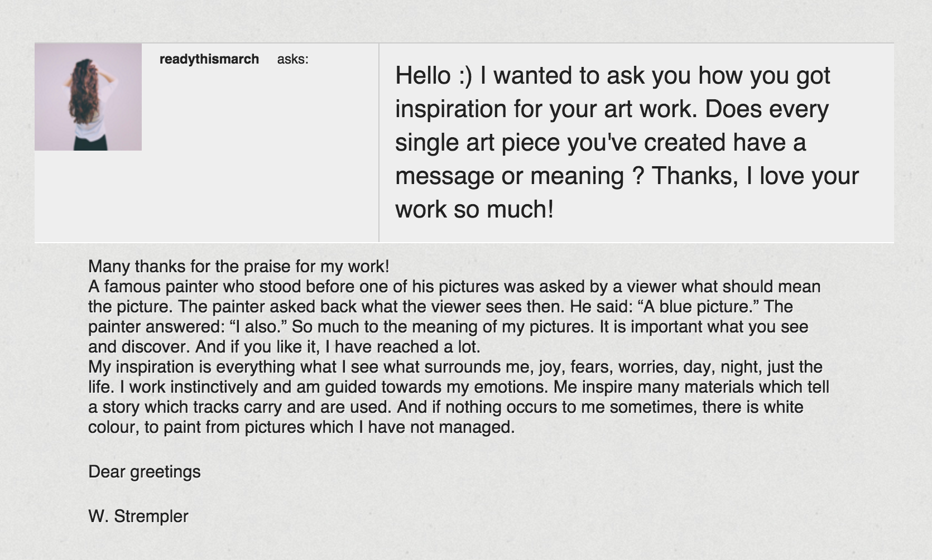The height and width of the screenshot is (560, 932).
Task: Click the line starting "A famous painter"
Action: tap(454, 287)
